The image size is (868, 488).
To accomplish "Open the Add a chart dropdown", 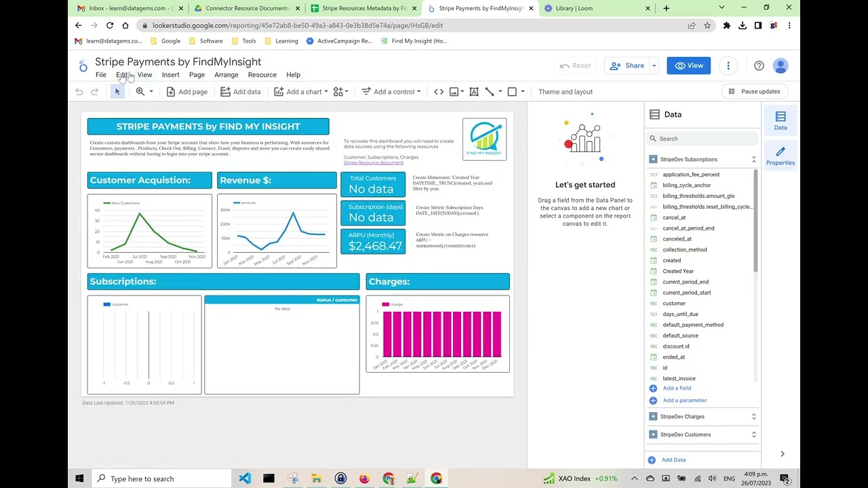I will coord(301,91).
